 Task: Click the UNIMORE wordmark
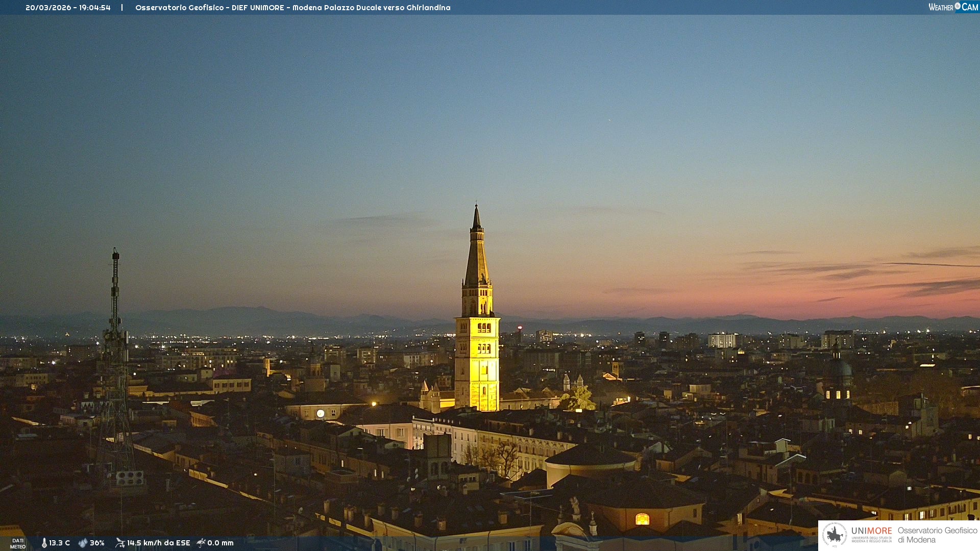point(871,531)
